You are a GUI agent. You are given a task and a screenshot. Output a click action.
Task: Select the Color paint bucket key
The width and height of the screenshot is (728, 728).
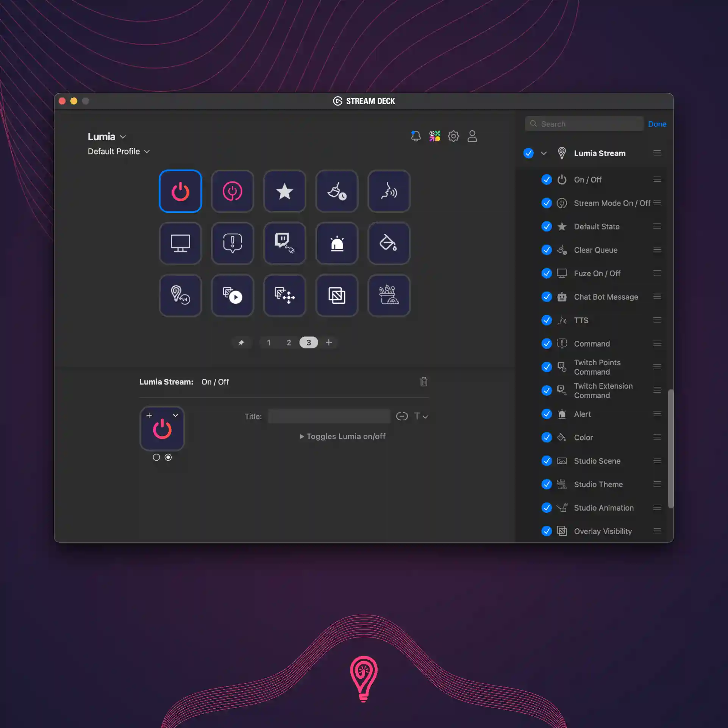pyautogui.click(x=389, y=243)
